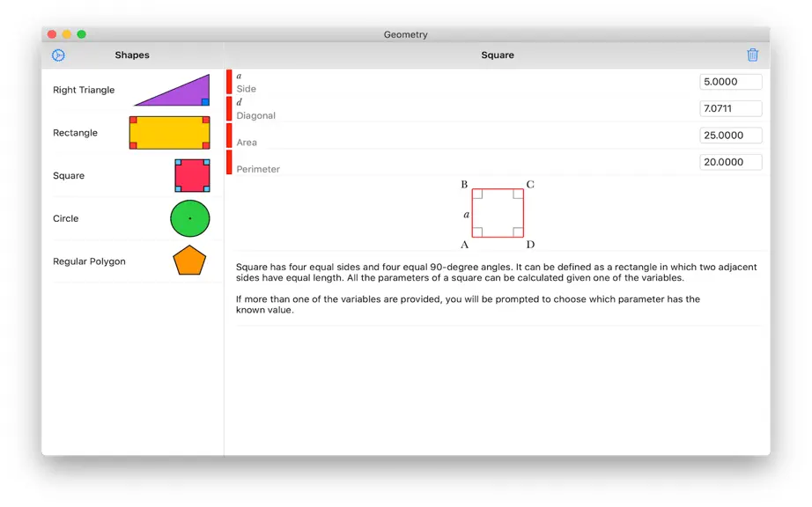Click the red marker beside Diagonal
The image size is (812, 507).
[x=229, y=108]
